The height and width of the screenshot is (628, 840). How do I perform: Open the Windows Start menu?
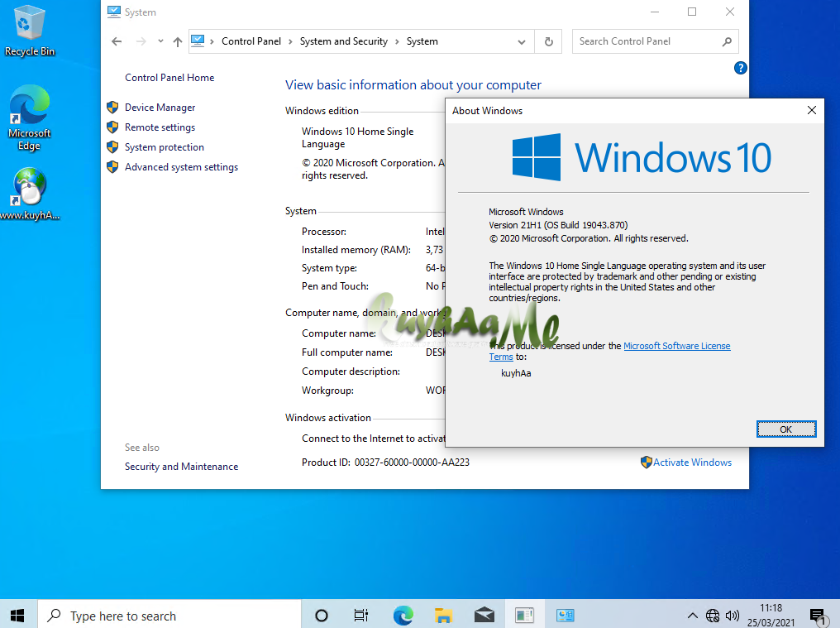point(17,615)
